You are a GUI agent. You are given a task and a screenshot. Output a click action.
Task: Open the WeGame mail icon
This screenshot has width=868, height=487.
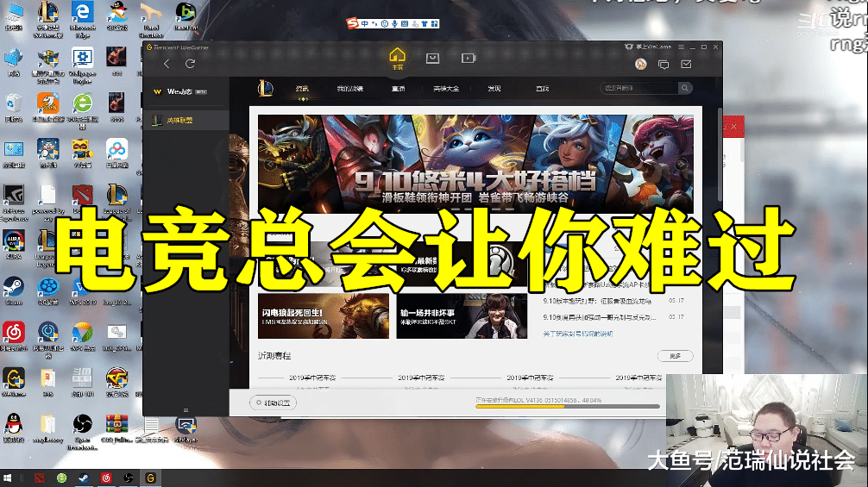(687, 64)
